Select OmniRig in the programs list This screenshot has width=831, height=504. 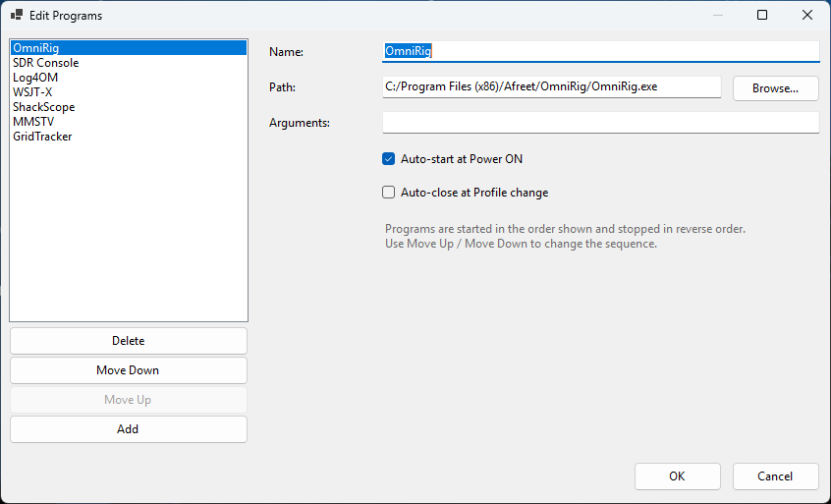pyautogui.click(x=129, y=48)
